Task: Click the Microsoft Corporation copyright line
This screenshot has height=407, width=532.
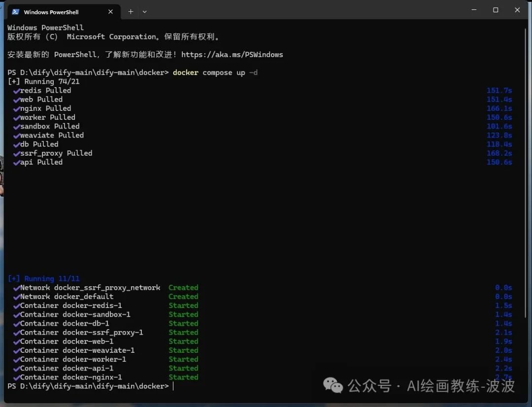Action: 114,36
